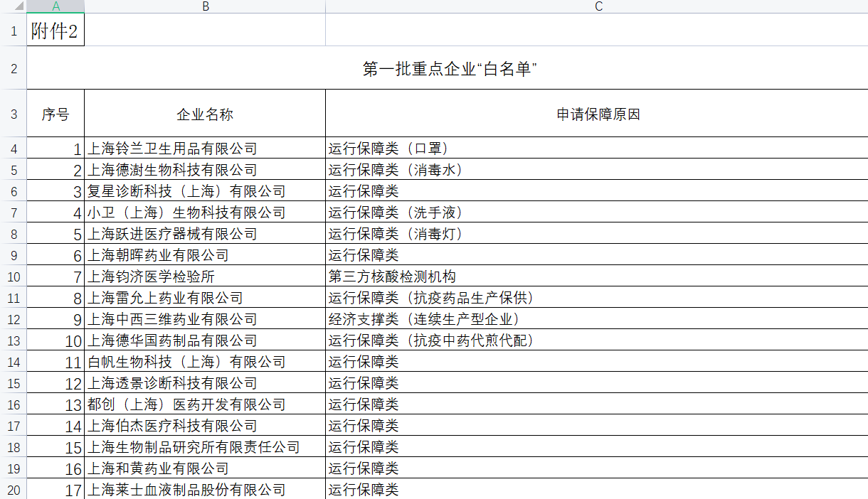Select cell 上海生物制品研究所有限责任公司
The height and width of the screenshot is (499, 868).
coord(205,447)
